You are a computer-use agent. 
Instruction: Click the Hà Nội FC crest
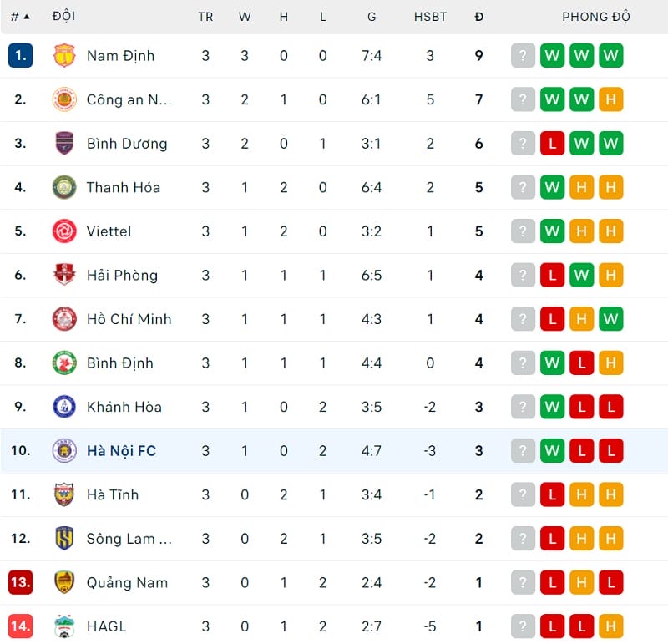pos(64,451)
